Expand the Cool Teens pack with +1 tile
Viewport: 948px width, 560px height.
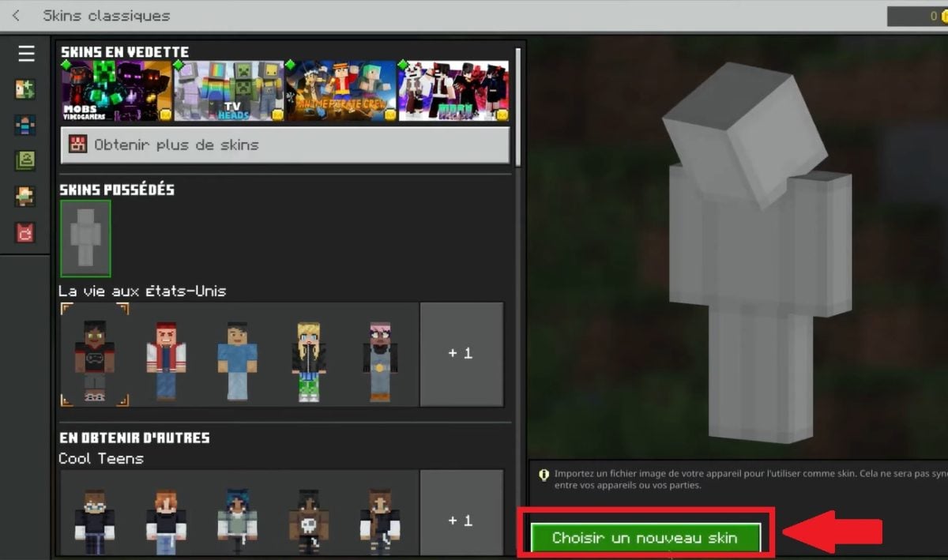461,521
